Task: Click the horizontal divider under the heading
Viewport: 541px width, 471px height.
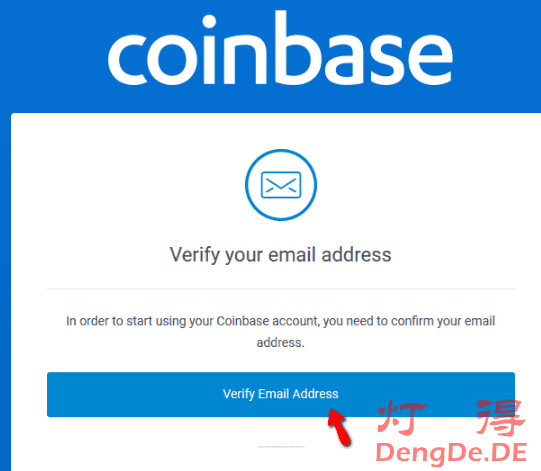Action: (281, 289)
